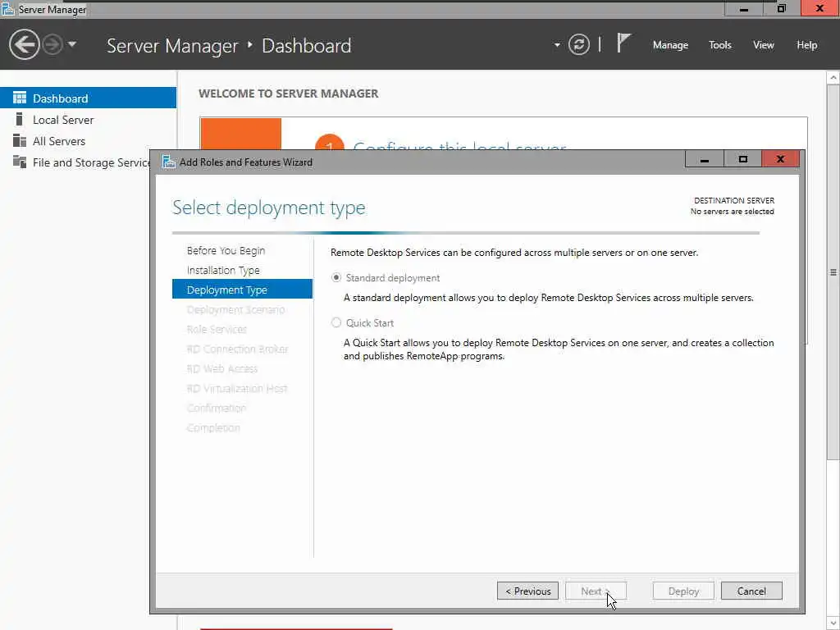Open the View menu

[x=763, y=45]
